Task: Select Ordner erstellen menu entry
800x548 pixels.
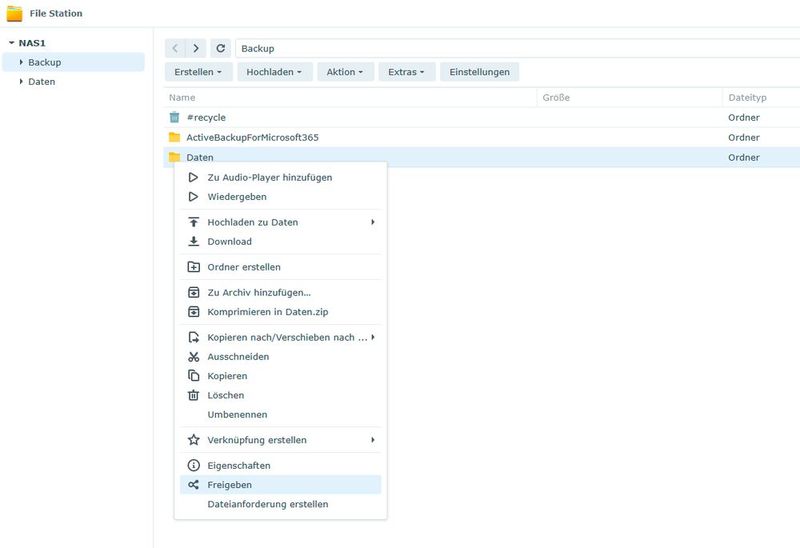Action: point(281,267)
